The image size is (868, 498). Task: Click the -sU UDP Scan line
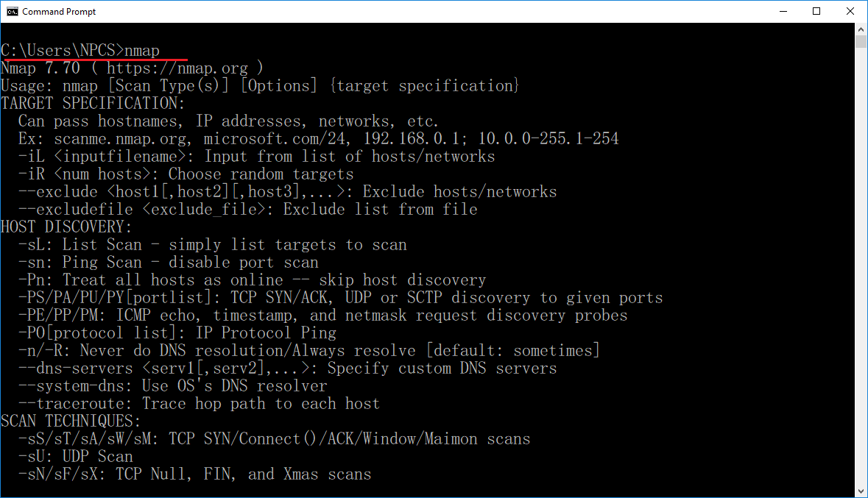(x=74, y=456)
